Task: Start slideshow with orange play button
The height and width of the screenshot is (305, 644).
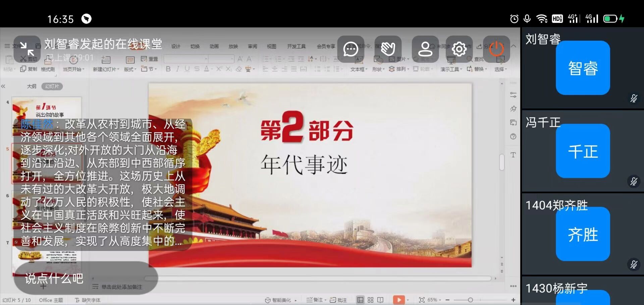Action: click(x=399, y=300)
